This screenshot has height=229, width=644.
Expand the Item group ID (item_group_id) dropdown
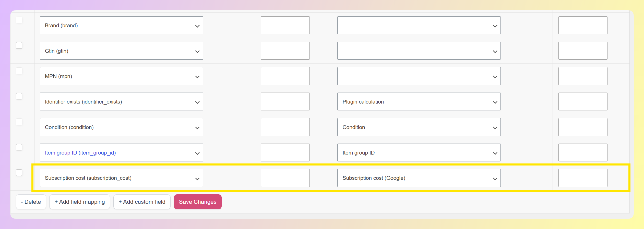pos(122,152)
